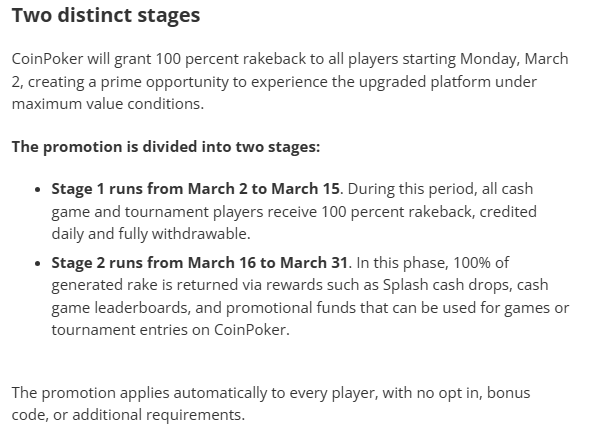The width and height of the screenshot is (603, 427).
Task: Click the bullet dot before Stage 2
Action: (x=38, y=263)
